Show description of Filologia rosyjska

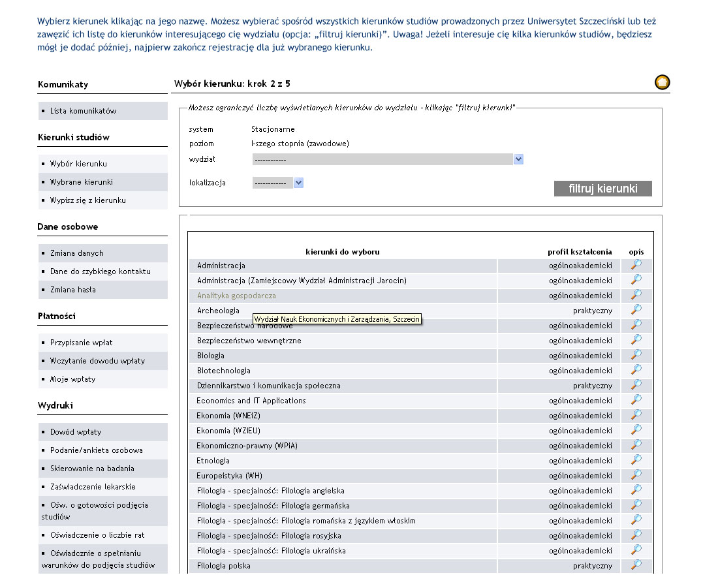click(x=636, y=535)
